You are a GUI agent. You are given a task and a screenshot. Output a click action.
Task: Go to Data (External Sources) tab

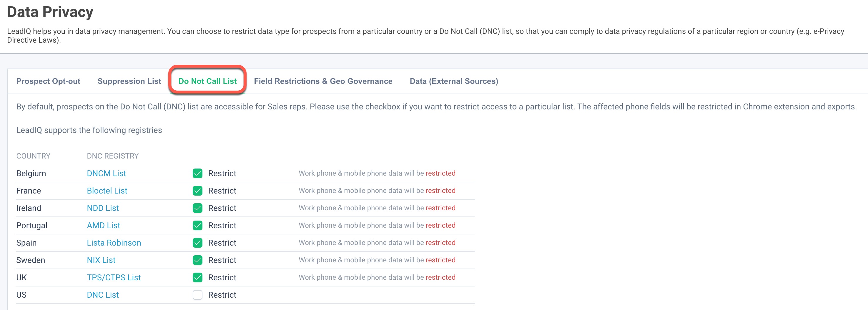click(454, 81)
